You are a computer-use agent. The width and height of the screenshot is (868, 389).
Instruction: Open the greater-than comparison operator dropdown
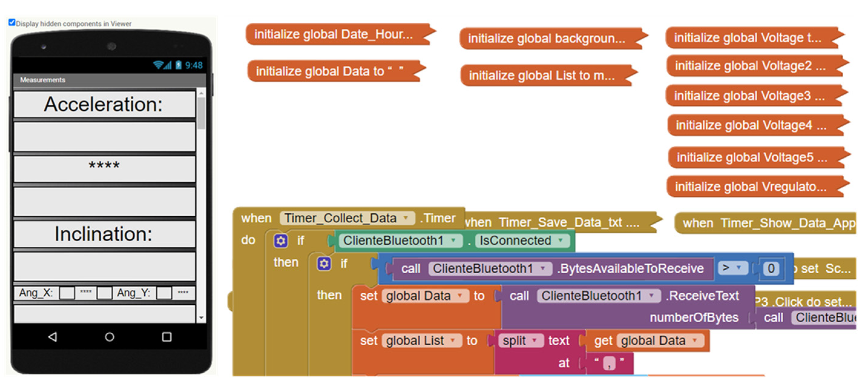[739, 268]
